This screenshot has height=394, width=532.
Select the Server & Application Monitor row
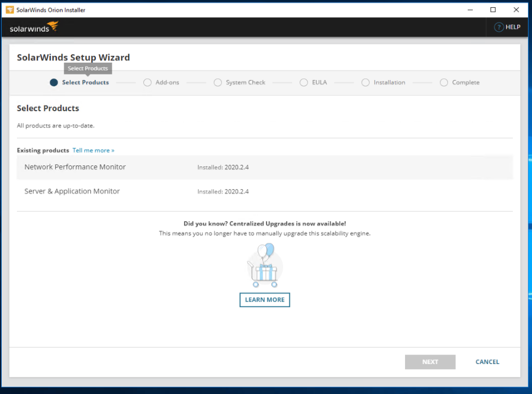pos(265,191)
